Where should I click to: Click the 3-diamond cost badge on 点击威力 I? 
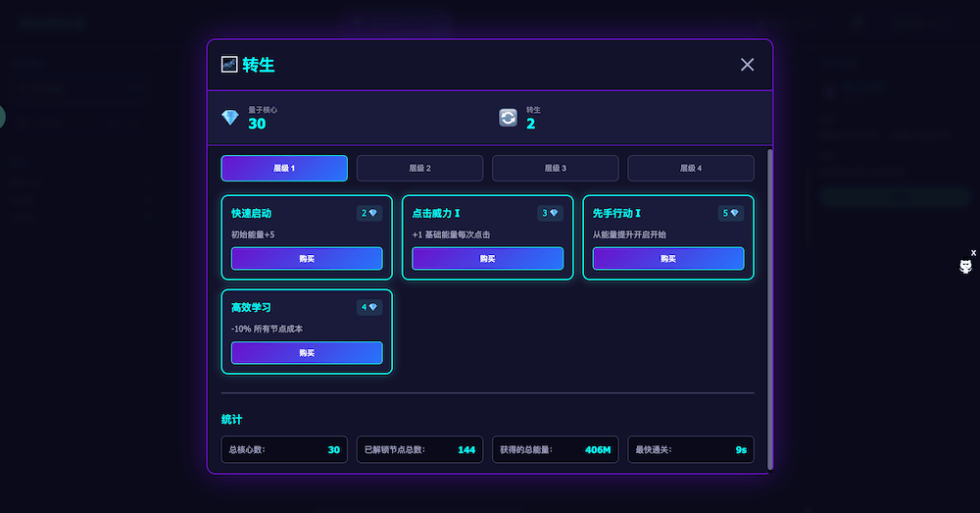tap(550, 213)
